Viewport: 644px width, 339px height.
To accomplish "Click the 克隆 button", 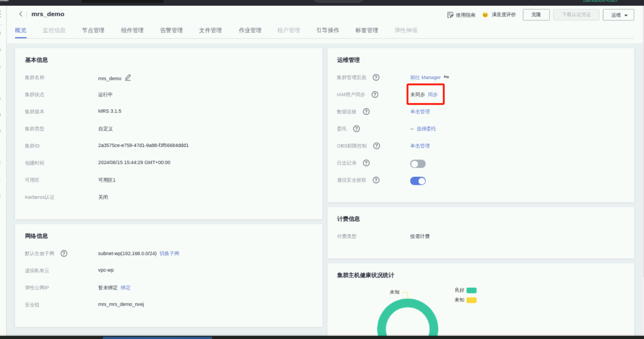I will (536, 15).
